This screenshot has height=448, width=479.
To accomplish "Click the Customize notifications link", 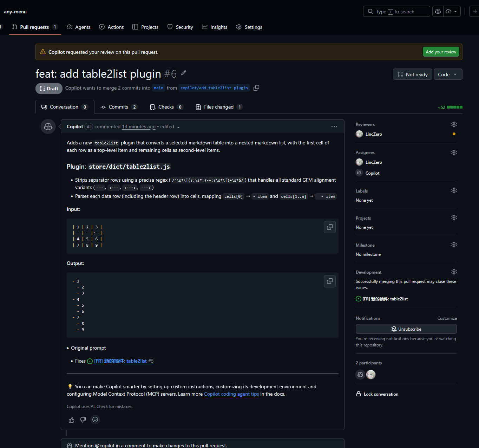I will pyautogui.click(x=447, y=318).
